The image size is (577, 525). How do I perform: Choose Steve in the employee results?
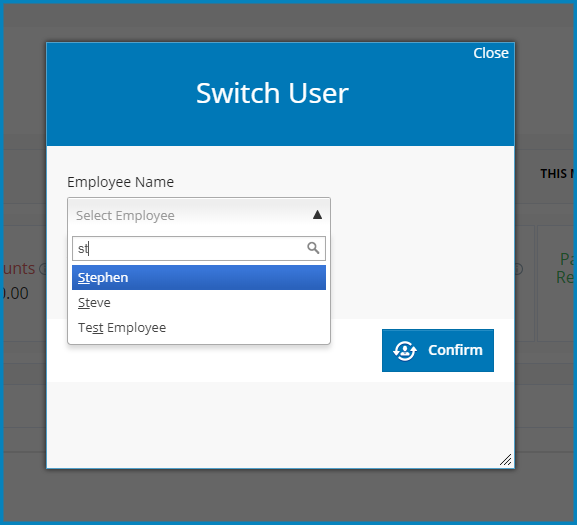pos(199,302)
